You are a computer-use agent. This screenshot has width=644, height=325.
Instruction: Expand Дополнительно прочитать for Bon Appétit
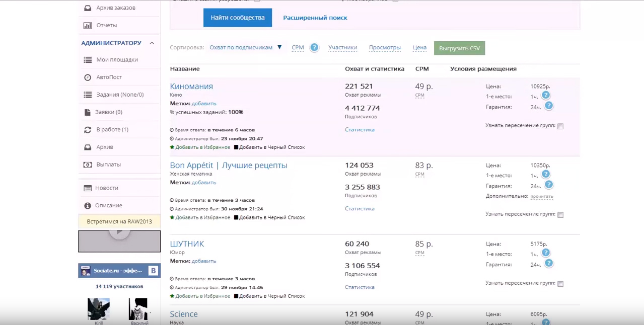[x=541, y=196]
